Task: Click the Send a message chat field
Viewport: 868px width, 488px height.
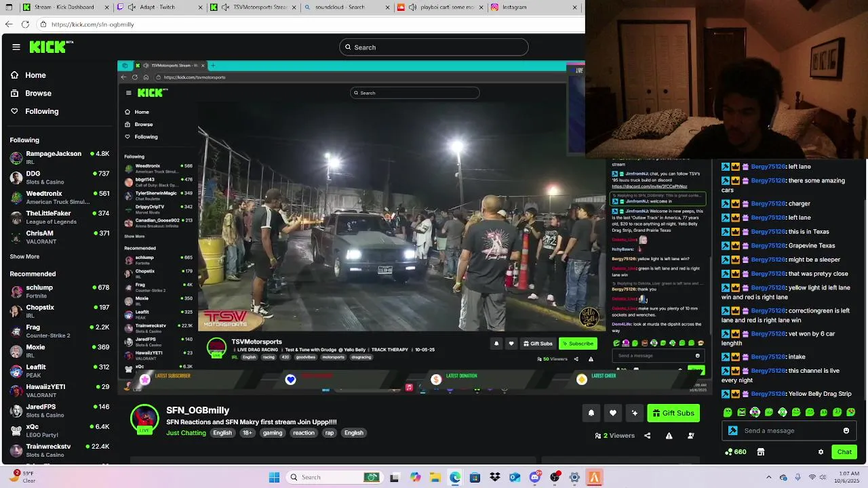Action: tap(791, 430)
